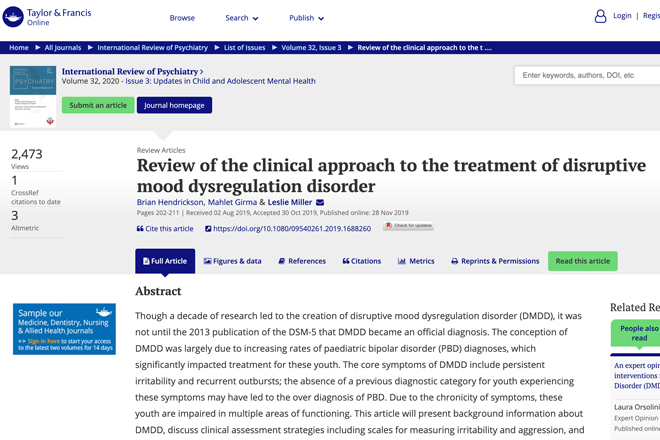Open Reprints & Permissions
The width and height of the screenshot is (660, 440).
(x=495, y=261)
